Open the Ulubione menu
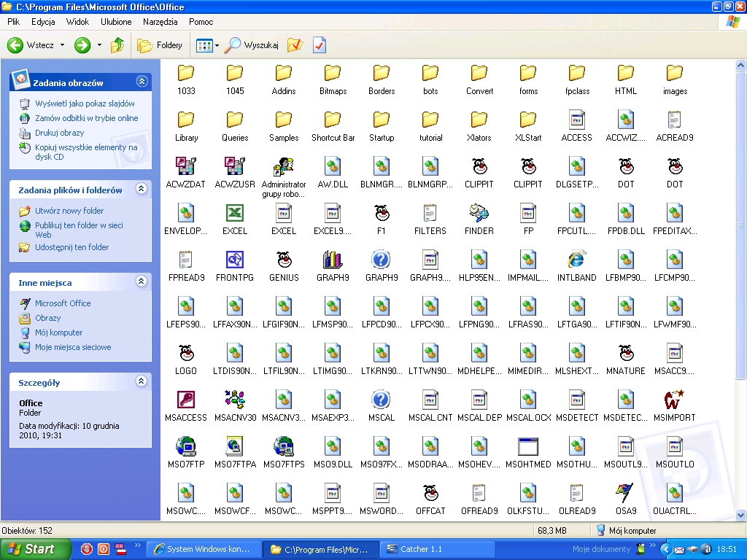 tap(116, 22)
